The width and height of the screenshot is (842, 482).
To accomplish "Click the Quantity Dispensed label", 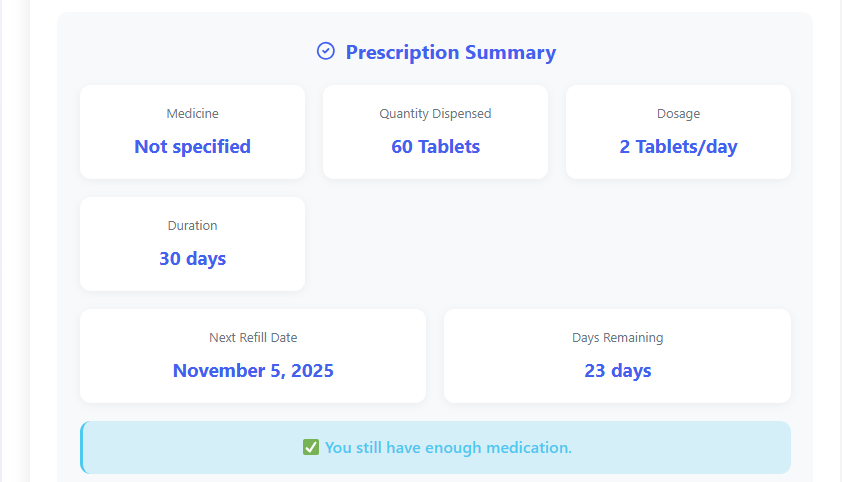I will coord(435,114).
